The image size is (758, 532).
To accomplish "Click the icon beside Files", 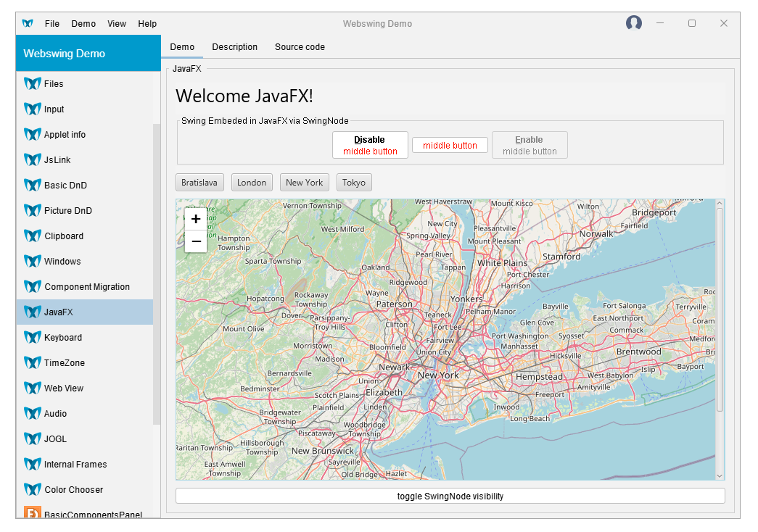I will click(33, 83).
